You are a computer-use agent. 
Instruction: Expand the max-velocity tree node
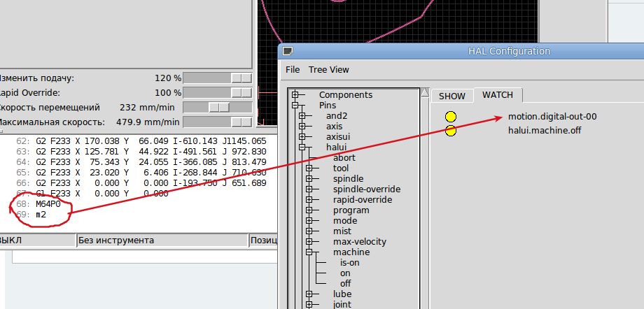click(309, 242)
